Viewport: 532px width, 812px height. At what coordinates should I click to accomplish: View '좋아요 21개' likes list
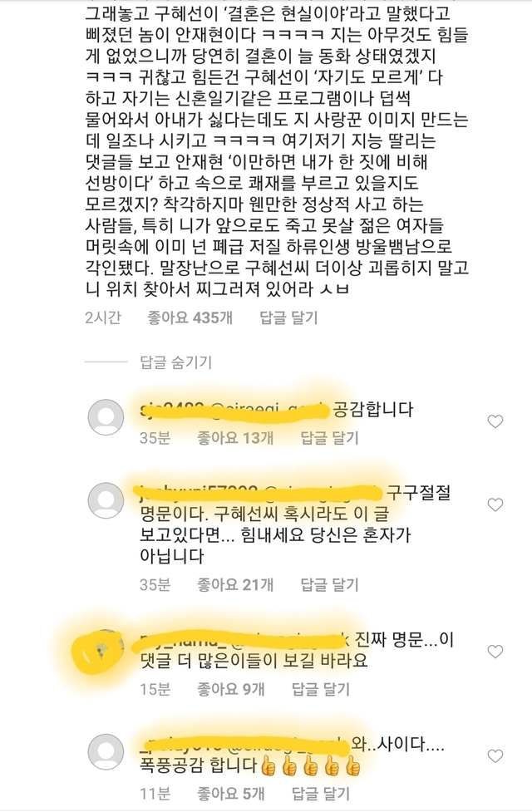coord(235,584)
